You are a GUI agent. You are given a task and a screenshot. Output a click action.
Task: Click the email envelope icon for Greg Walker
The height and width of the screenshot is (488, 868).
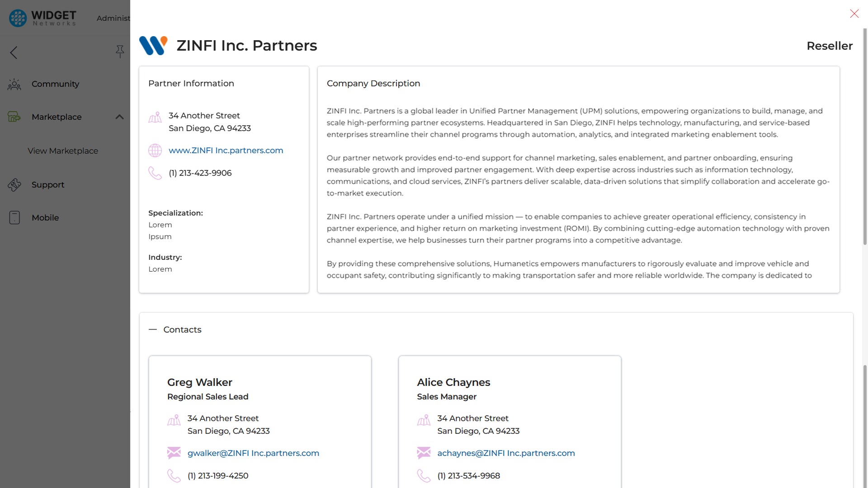point(174,453)
